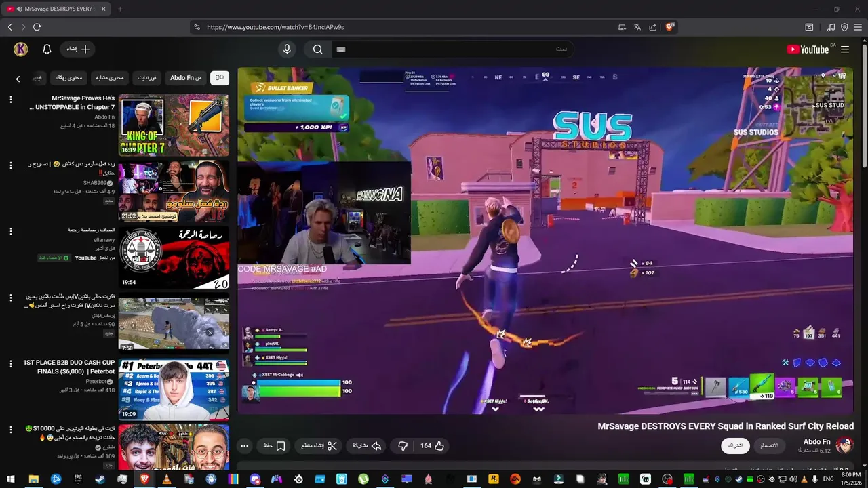
Task: Open options menu for 7:58 gameplay video
Action: pyautogui.click(x=11, y=298)
